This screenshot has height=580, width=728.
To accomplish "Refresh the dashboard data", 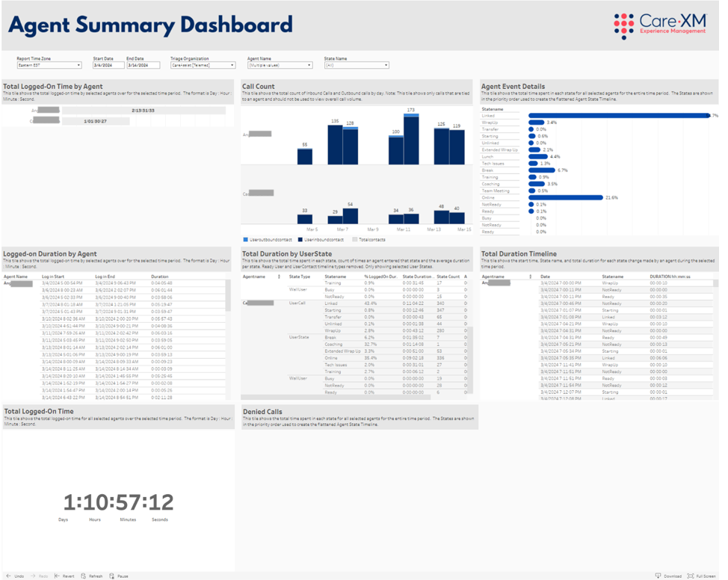I will tap(84, 576).
